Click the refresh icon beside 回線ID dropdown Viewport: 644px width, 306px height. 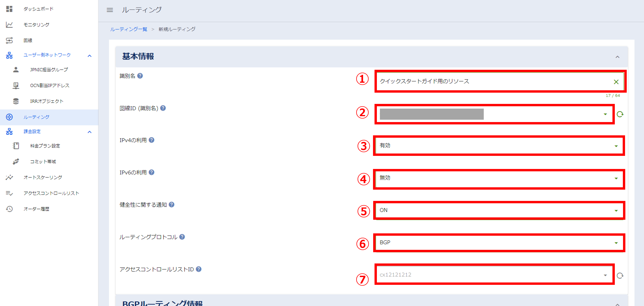tap(620, 114)
